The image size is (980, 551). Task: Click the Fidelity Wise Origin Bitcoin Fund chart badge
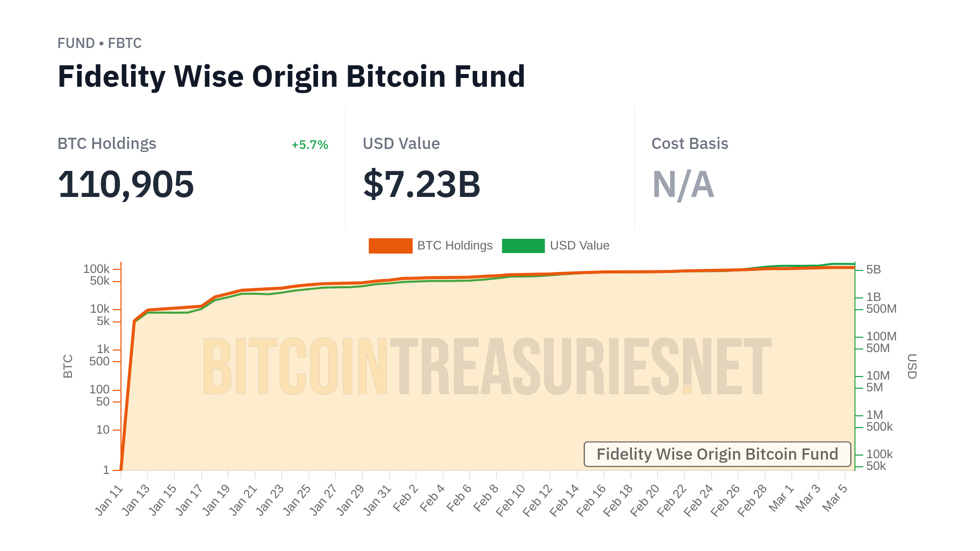click(x=717, y=454)
